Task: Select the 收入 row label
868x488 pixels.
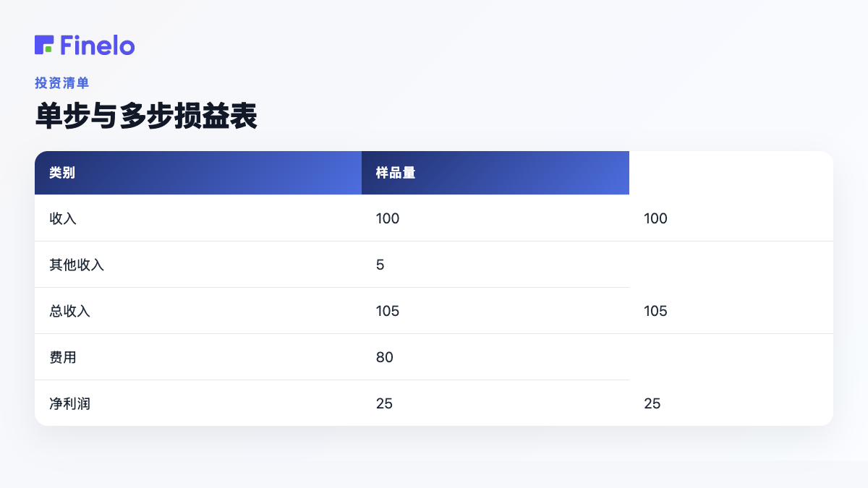Action: coord(63,218)
